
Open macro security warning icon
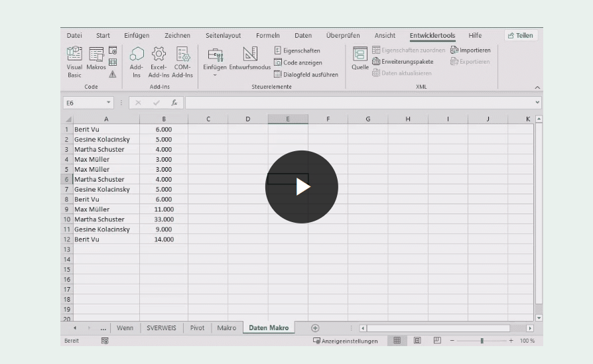tap(113, 74)
